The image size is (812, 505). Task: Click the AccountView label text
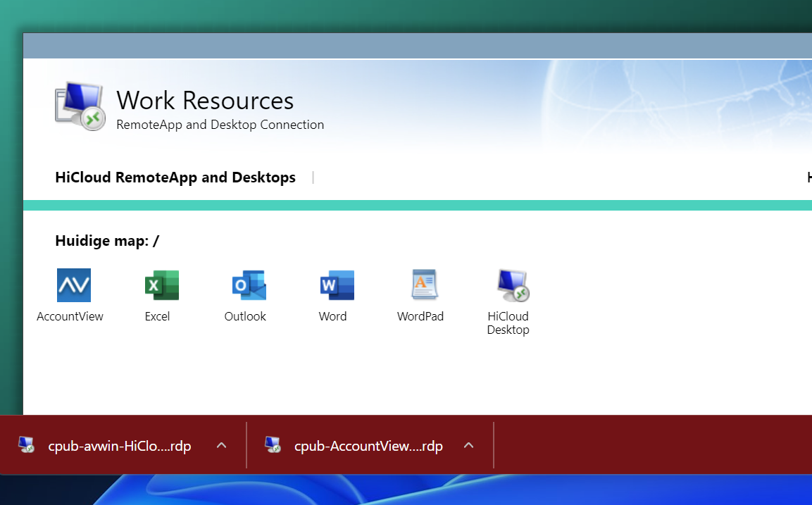[70, 316]
